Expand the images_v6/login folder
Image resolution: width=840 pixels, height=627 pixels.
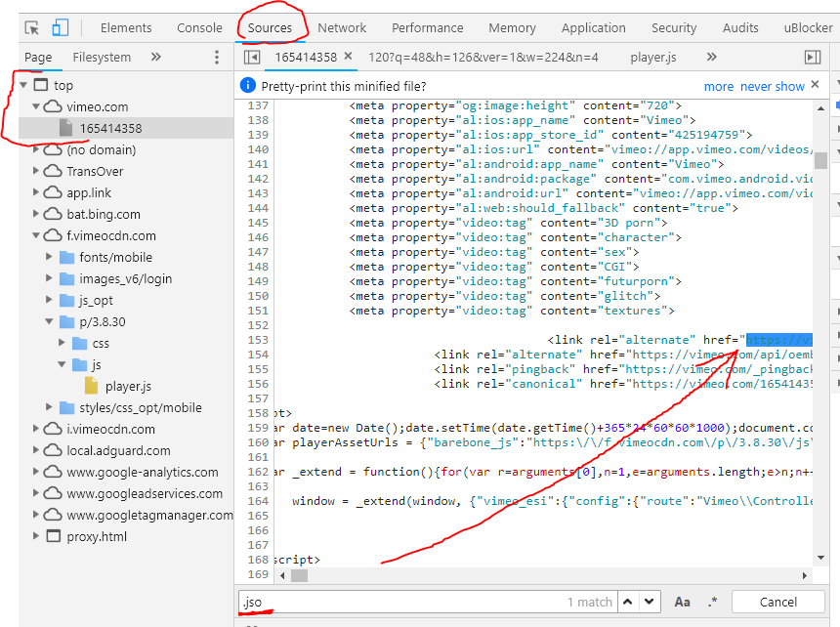49,278
